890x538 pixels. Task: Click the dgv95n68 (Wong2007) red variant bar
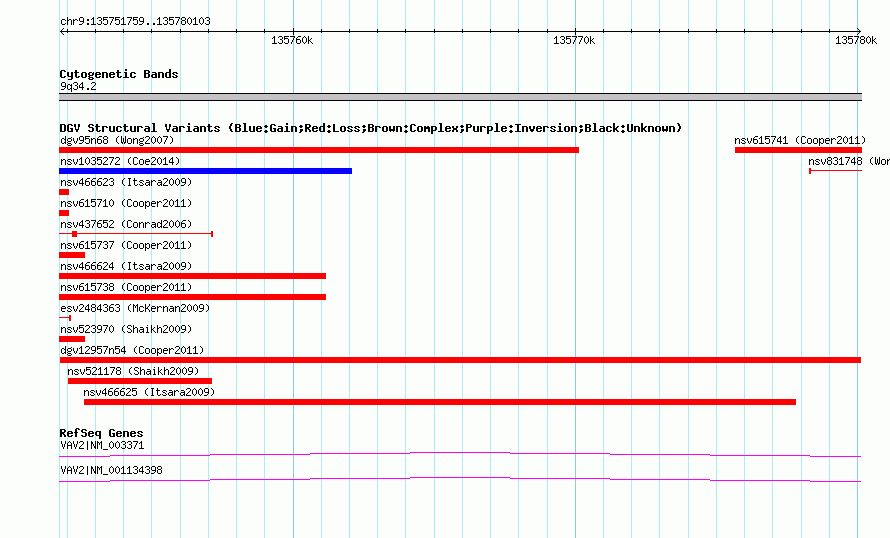click(319, 150)
